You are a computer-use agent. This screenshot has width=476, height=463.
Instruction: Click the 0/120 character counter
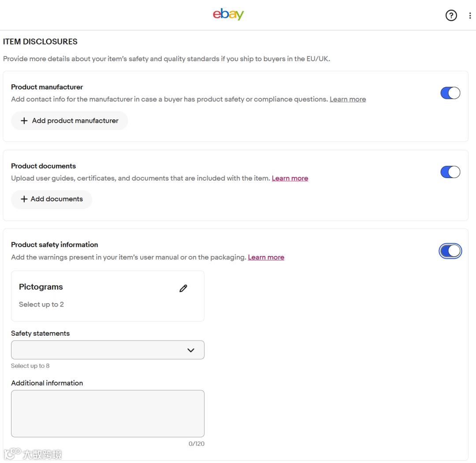(x=196, y=444)
